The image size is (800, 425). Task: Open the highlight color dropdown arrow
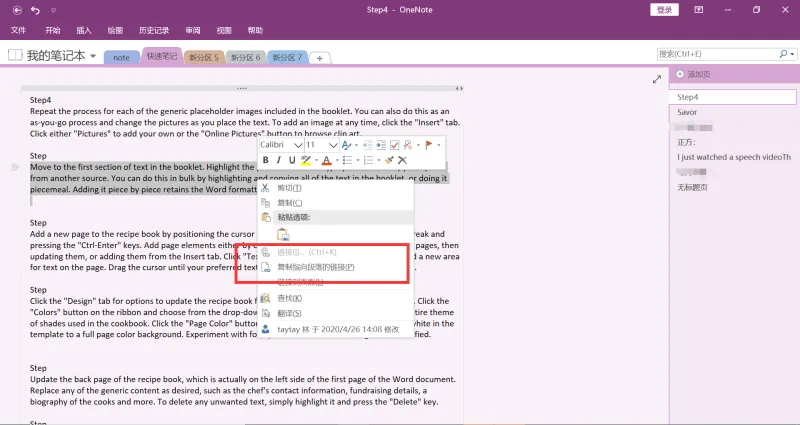pos(316,161)
